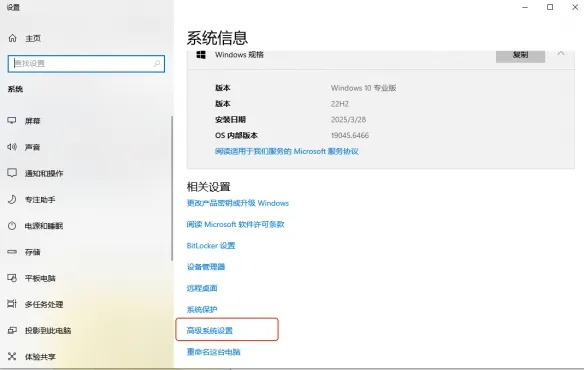Open the 体验共享 icon
The height and width of the screenshot is (370, 584).
[x=12, y=357]
